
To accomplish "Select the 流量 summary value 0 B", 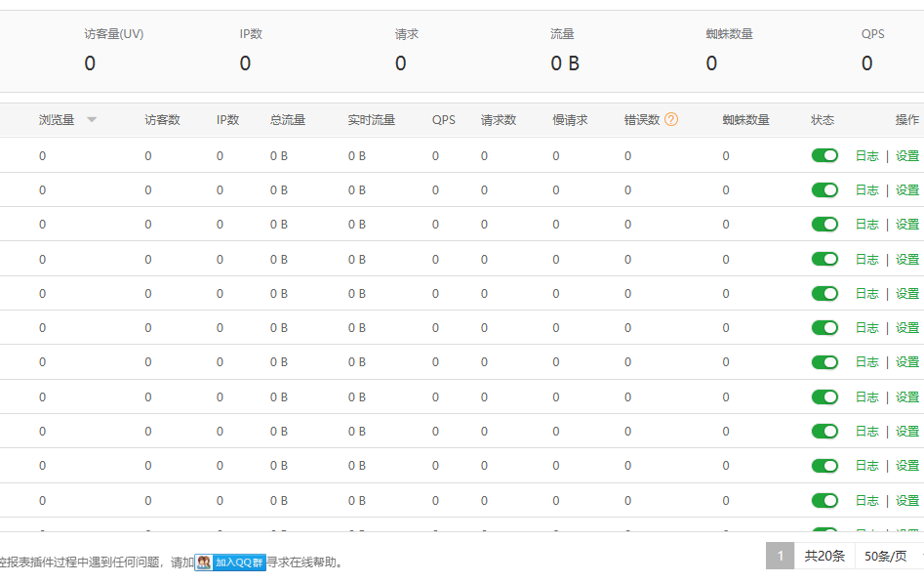I will click(x=565, y=63).
